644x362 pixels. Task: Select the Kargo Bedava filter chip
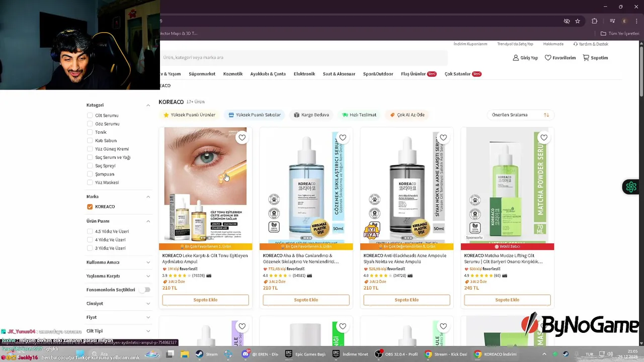pyautogui.click(x=311, y=115)
